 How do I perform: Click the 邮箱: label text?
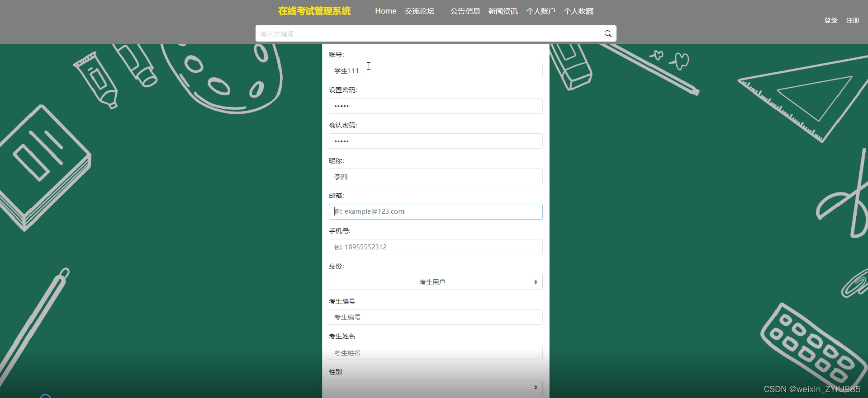point(337,196)
